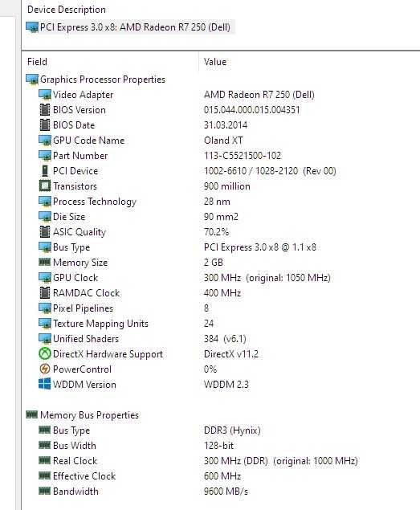
Task: Select the 'WDDM 2.3' value
Action: pos(226,385)
